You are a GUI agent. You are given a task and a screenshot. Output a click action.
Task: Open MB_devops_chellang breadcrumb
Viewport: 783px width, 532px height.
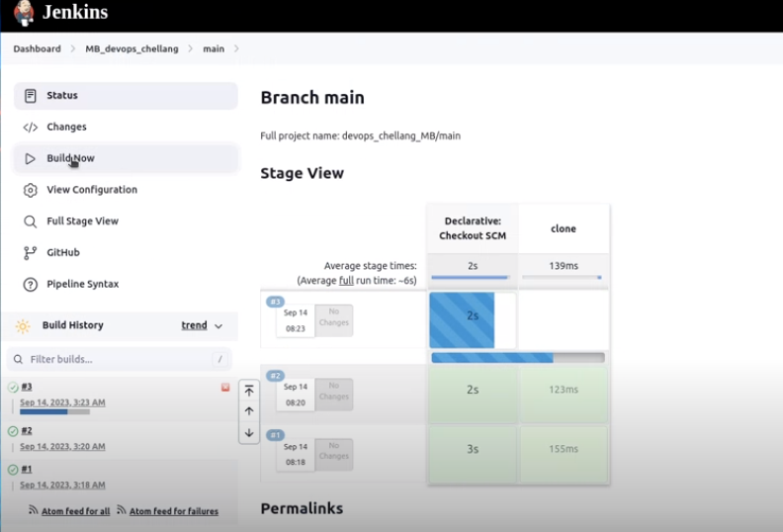click(x=131, y=49)
